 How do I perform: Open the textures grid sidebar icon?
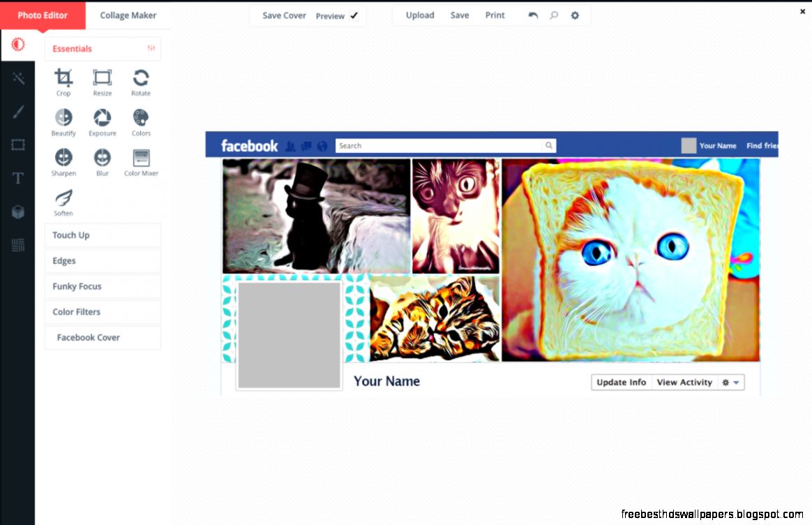pos(18,244)
